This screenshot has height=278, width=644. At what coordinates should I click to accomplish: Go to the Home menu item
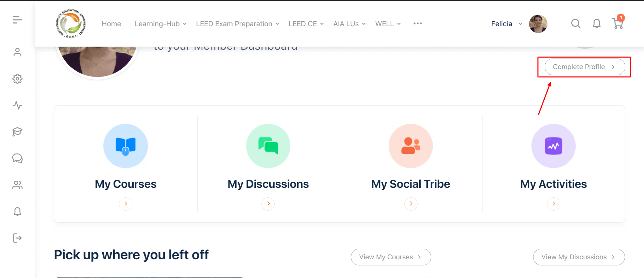[x=111, y=24]
